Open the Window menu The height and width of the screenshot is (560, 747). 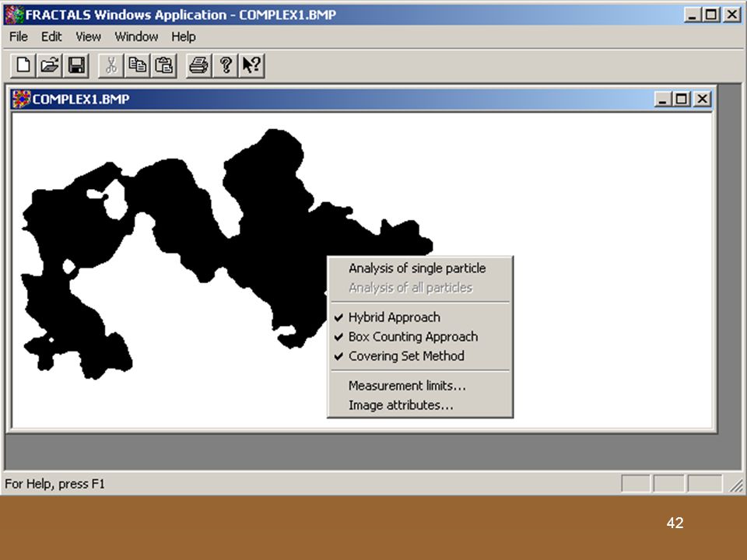136,37
